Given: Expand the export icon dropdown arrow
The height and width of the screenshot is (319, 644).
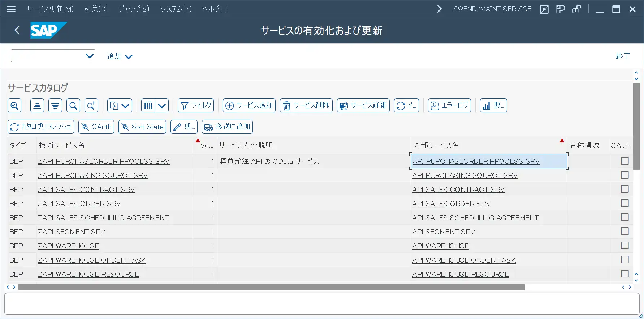Looking at the screenshot, I should click(x=126, y=106).
